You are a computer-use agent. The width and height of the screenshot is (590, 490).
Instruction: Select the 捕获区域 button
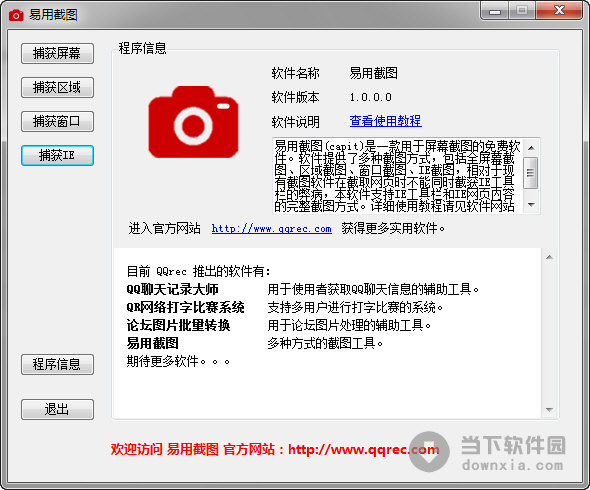pos(57,87)
